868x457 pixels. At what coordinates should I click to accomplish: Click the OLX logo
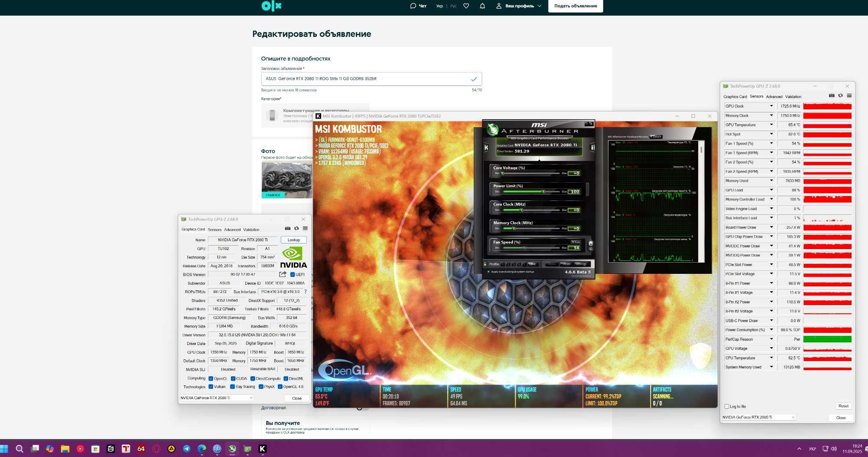(x=272, y=6)
